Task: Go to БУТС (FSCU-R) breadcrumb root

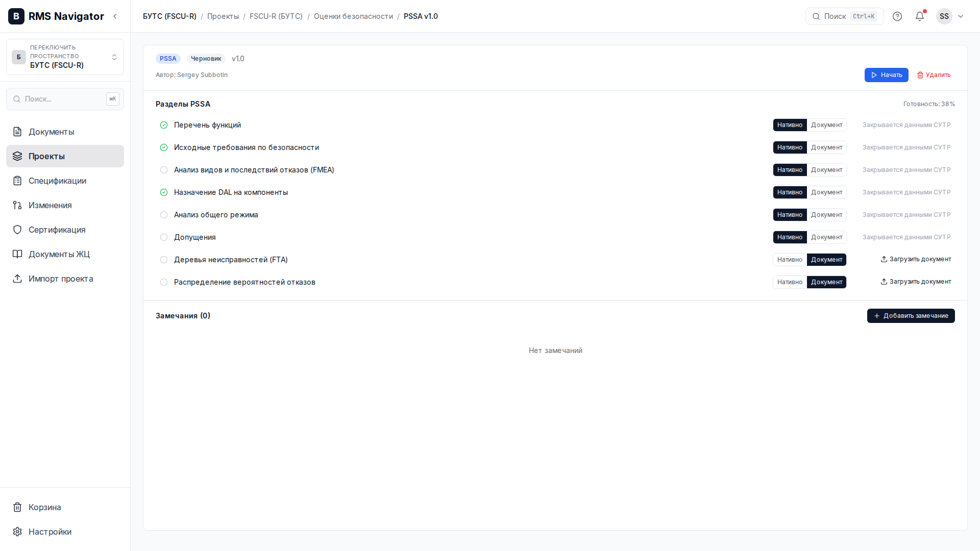Action: coord(169,16)
